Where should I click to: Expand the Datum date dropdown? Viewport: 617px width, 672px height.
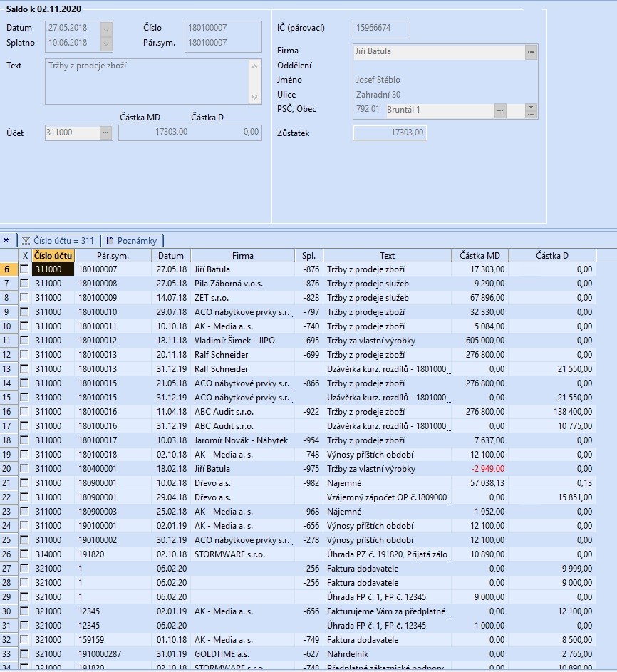click(x=107, y=29)
